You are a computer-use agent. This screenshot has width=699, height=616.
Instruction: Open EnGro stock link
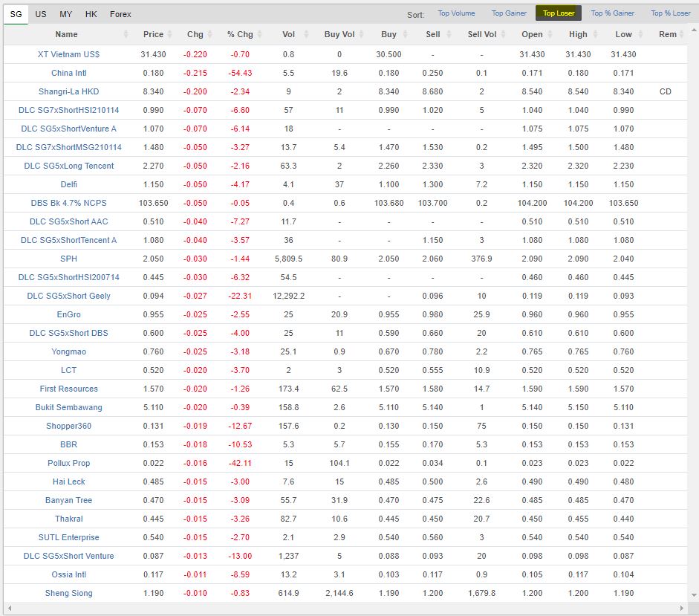(68, 314)
